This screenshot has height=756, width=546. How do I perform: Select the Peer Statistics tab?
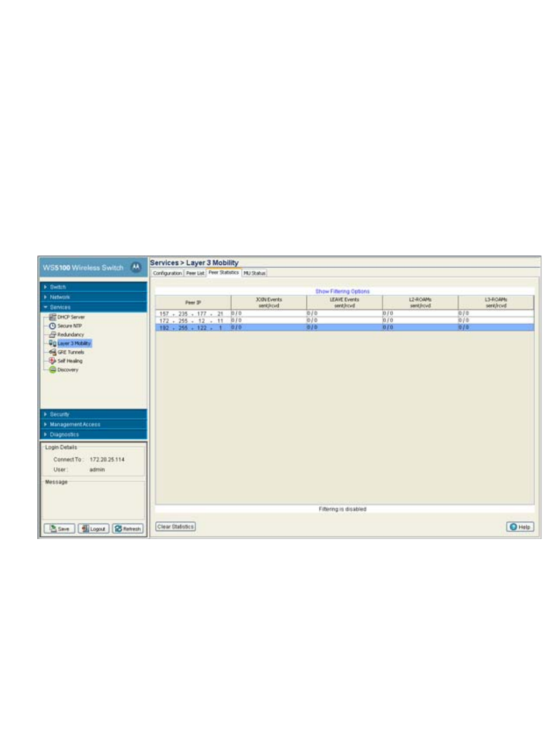[224, 272]
